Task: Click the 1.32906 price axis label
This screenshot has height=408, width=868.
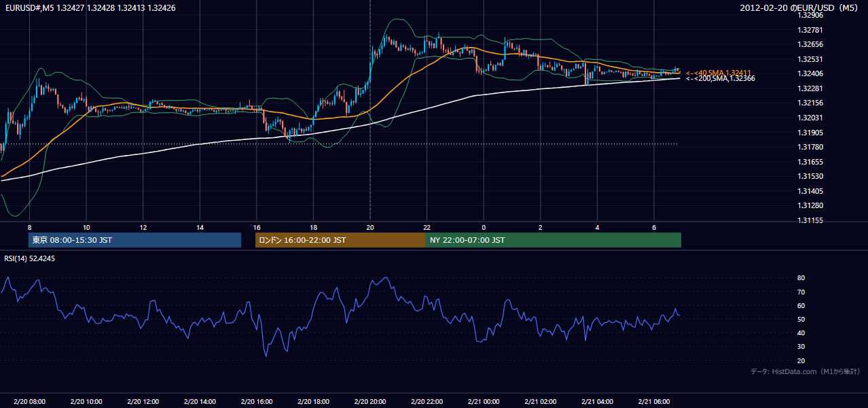Action: click(x=810, y=15)
